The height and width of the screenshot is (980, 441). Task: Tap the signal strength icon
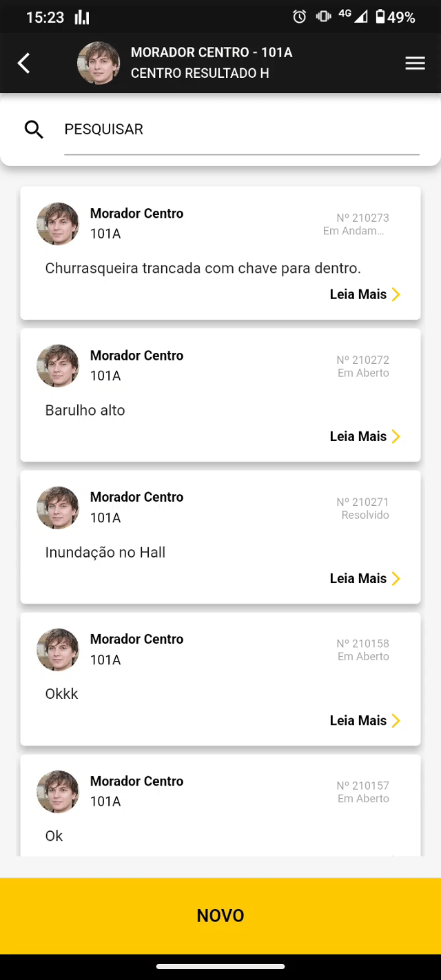[x=361, y=17]
